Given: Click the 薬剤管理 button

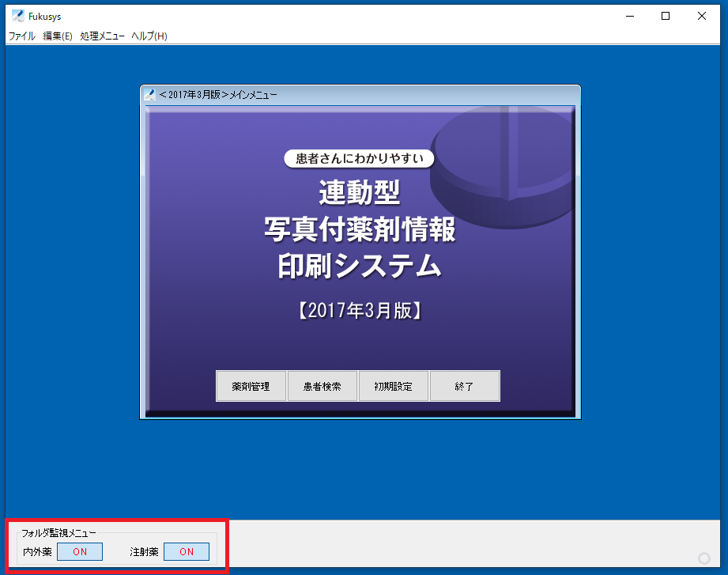Looking at the screenshot, I should (x=251, y=386).
